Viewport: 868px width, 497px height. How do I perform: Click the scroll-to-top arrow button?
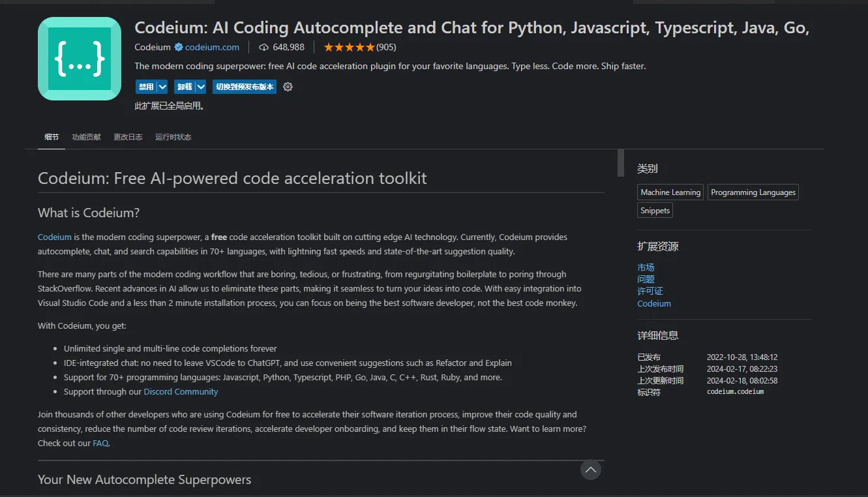click(590, 470)
